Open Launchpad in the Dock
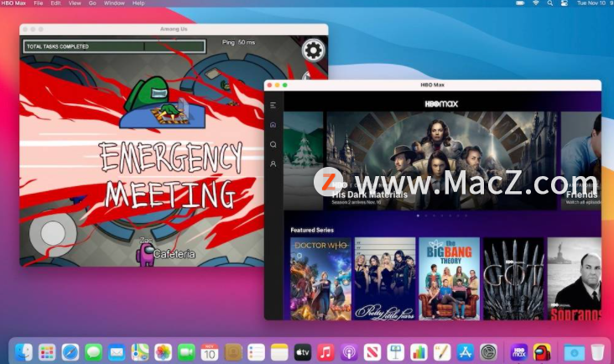The height and width of the screenshot is (364, 614). [47, 352]
